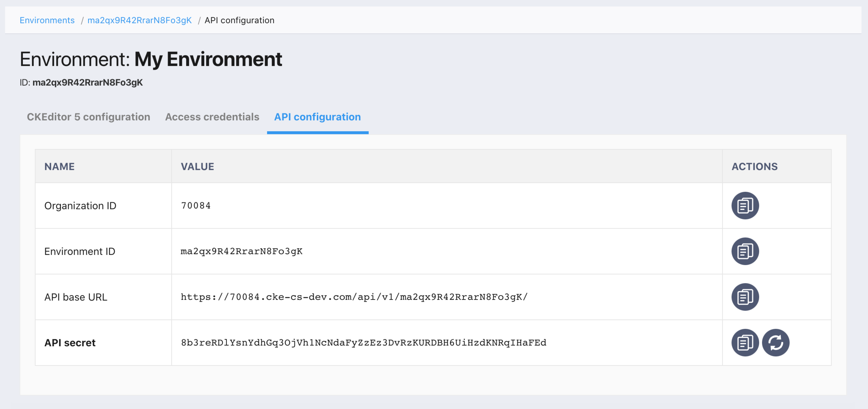Click the Environment ID name cell
Viewport: 868px width, 409px height.
point(103,251)
